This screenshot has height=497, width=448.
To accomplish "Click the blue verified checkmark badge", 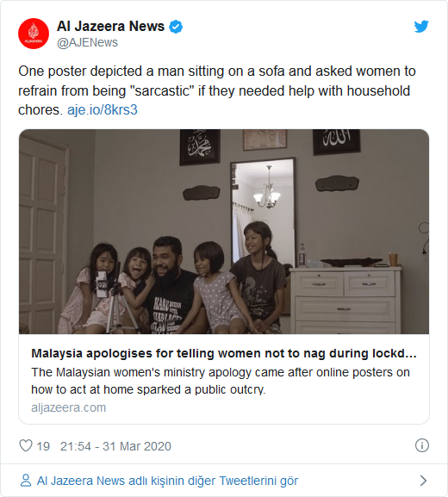I will click(x=176, y=27).
